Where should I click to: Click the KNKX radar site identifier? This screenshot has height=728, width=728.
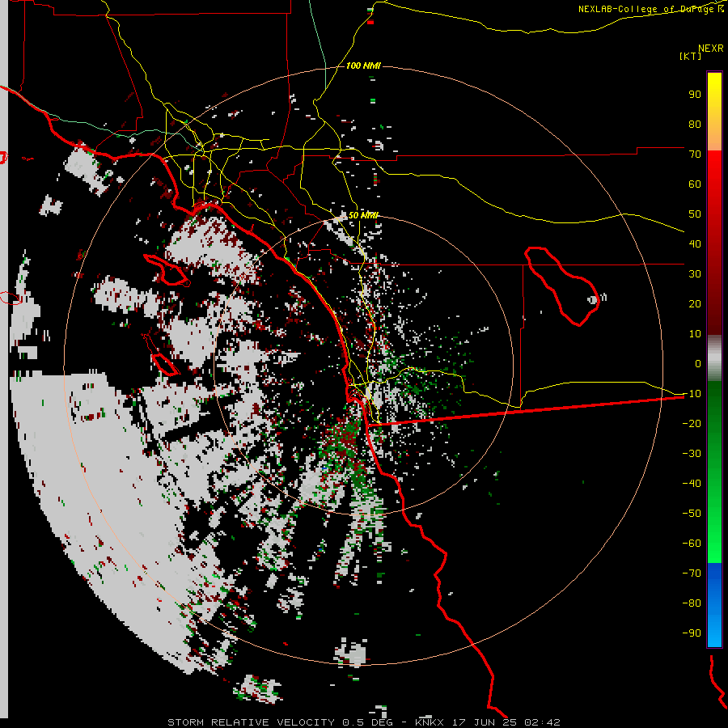pos(429,722)
